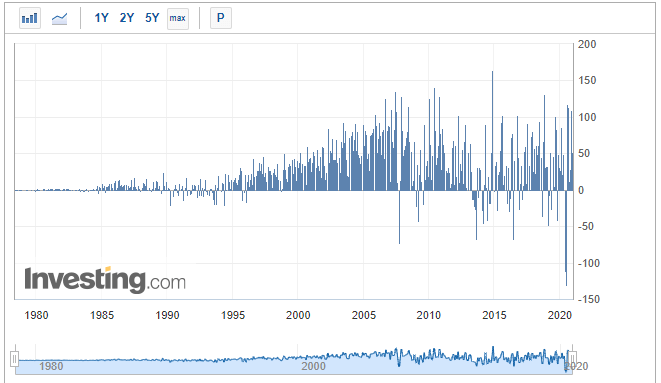The height and width of the screenshot is (383, 661).
Task: Click the 1980 label in navigator timeline
Action: pos(51,366)
